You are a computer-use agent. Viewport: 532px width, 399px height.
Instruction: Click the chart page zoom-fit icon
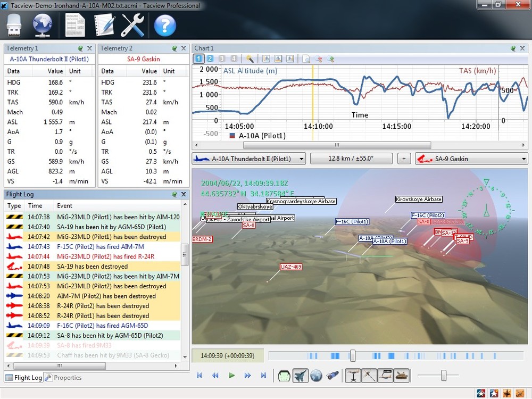[306, 59]
